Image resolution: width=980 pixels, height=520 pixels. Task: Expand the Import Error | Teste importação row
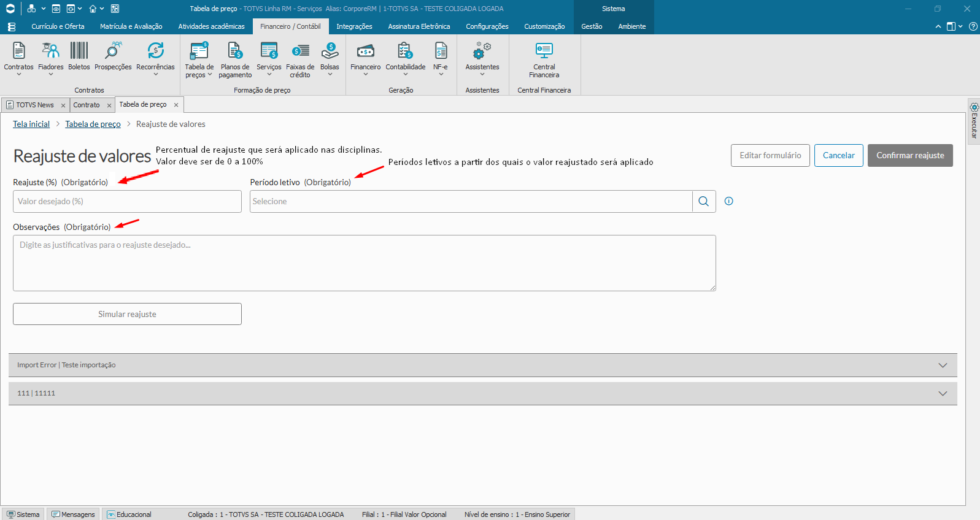[483, 365]
